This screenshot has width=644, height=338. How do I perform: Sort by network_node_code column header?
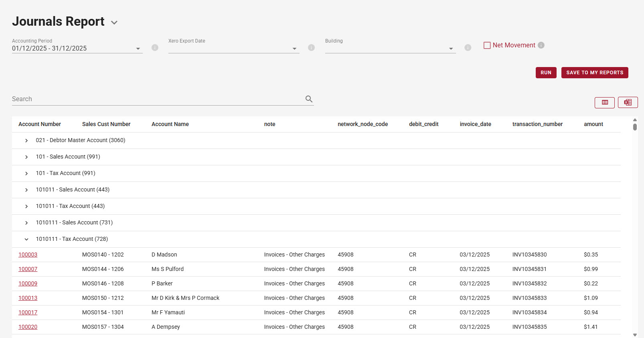pos(363,124)
